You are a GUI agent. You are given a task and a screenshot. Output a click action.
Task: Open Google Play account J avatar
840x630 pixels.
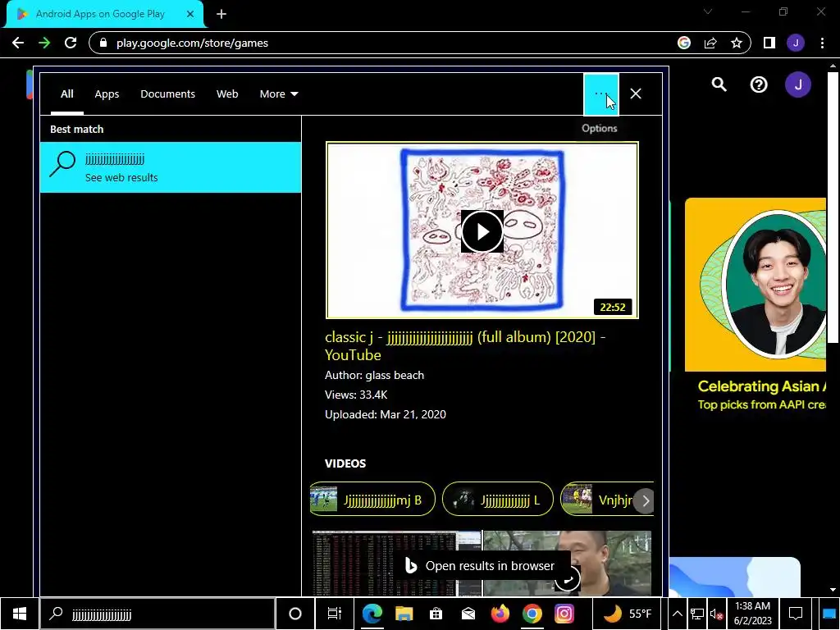pos(798,84)
